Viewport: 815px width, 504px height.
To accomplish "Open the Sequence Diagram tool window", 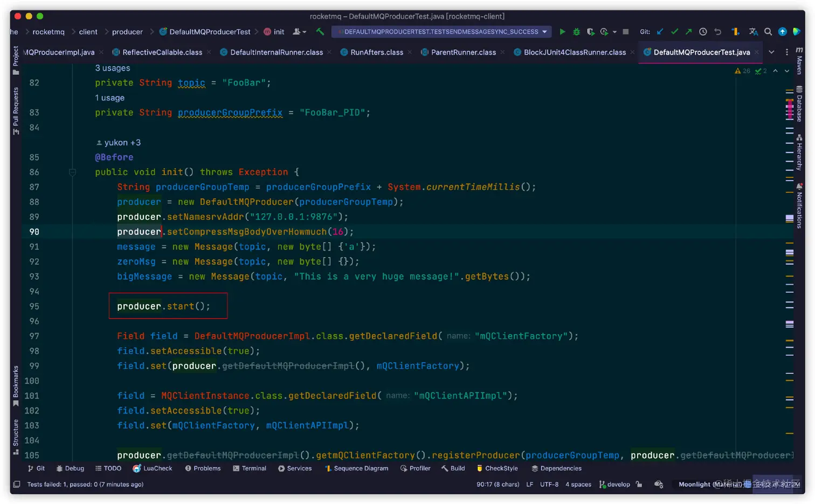I will point(356,468).
